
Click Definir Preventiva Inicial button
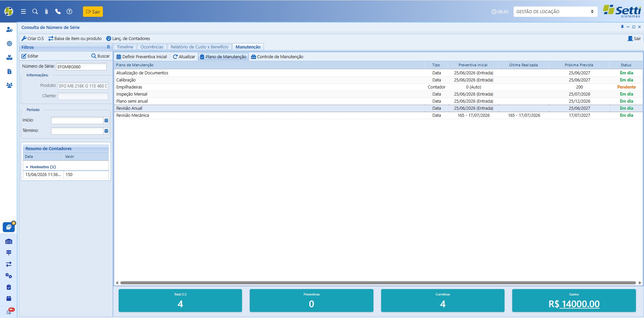[x=142, y=57]
